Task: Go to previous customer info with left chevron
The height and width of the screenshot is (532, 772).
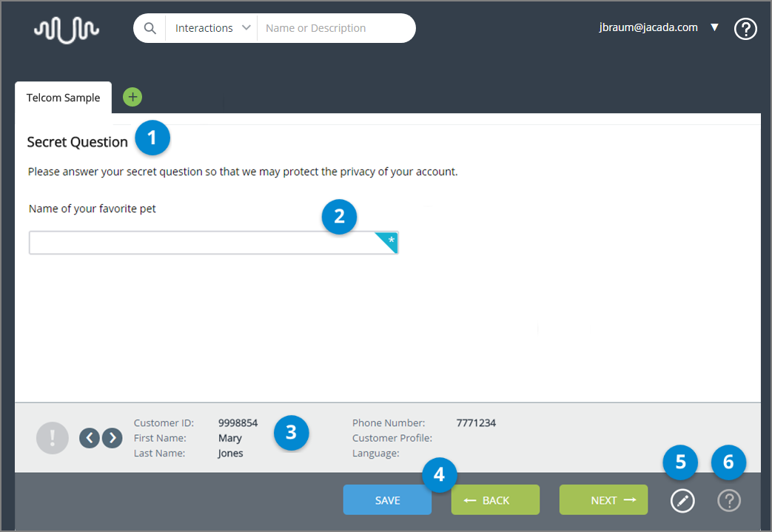Action: (x=89, y=437)
